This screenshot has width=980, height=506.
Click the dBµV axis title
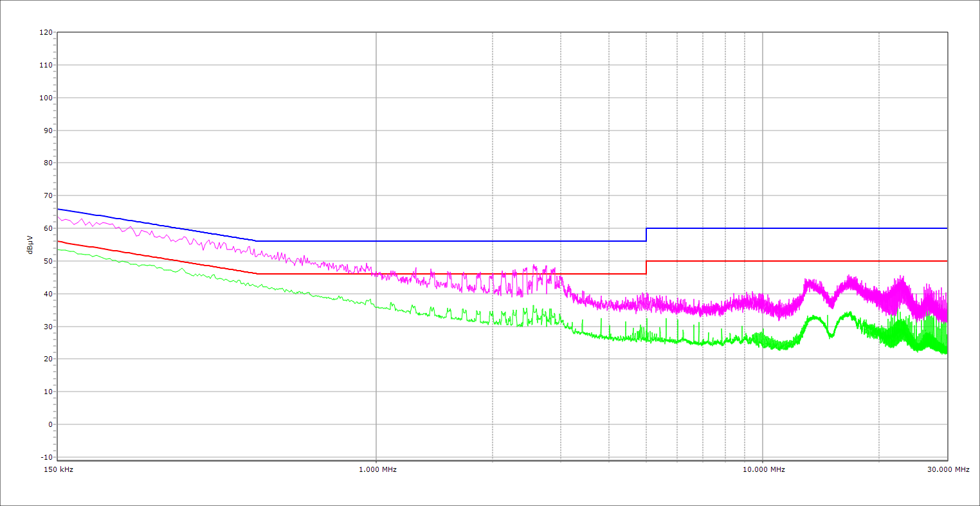click(x=30, y=245)
